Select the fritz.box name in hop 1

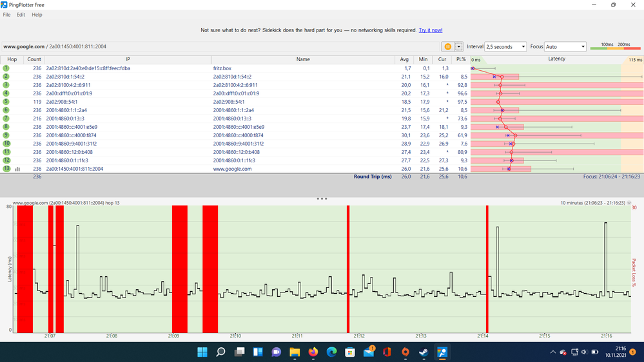pos(222,68)
